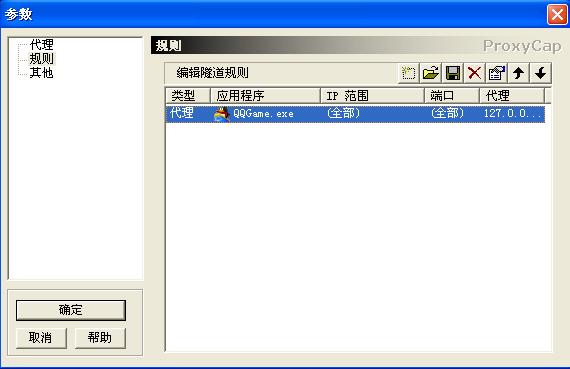Image resolution: width=570 pixels, height=369 pixels.
Task: Sort by 类型 column header
Action: tap(188, 96)
